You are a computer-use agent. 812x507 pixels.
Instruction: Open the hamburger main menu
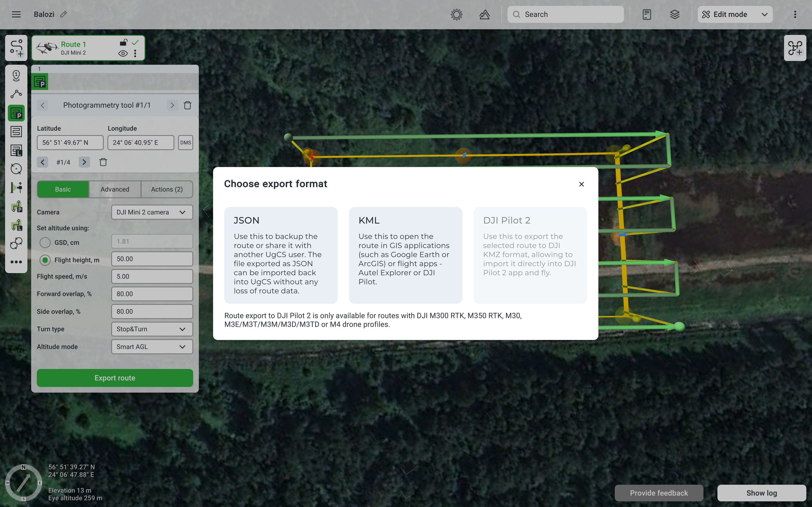16,15
